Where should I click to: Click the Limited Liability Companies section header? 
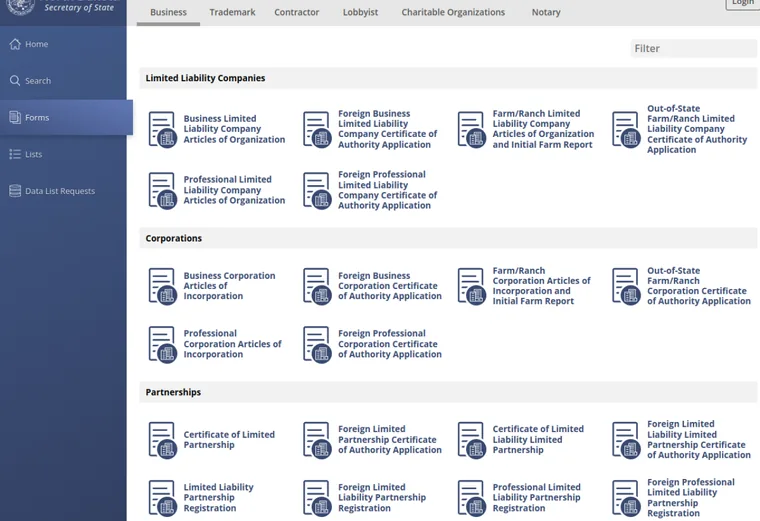448,78
